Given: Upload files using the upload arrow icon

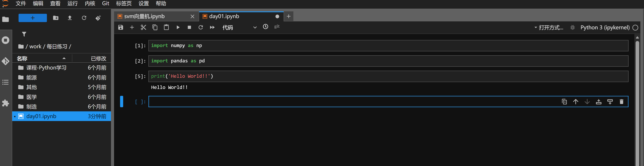Looking at the screenshot, I should pyautogui.click(x=70, y=18).
